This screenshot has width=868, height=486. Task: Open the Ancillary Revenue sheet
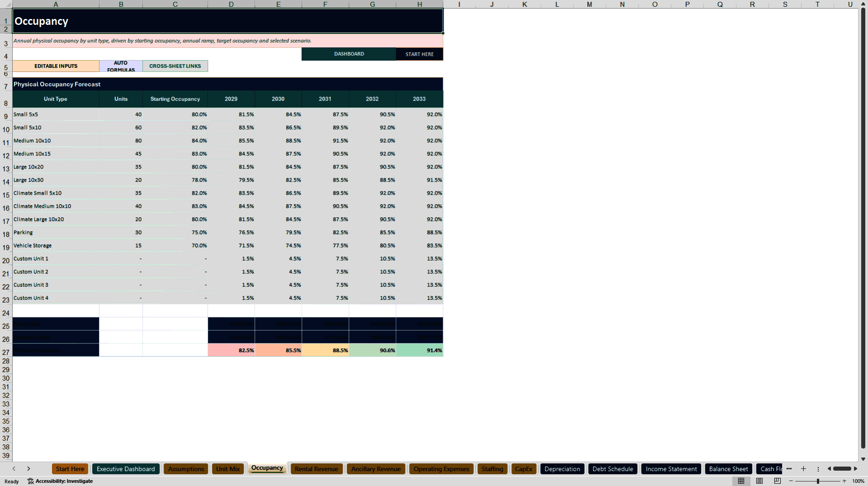[x=376, y=469]
